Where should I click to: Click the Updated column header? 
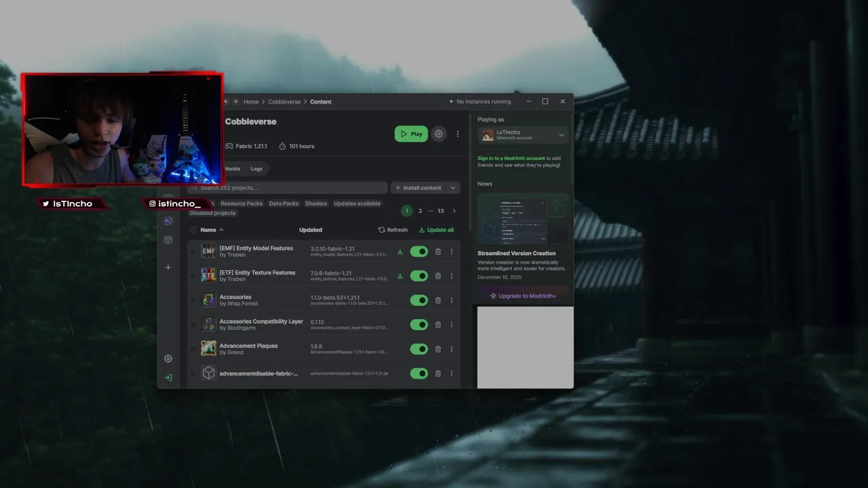pyautogui.click(x=311, y=230)
